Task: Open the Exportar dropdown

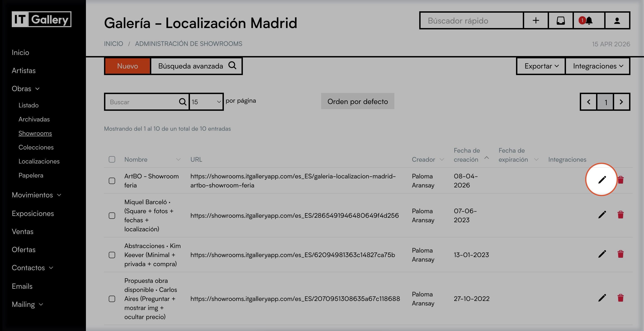Action: click(x=541, y=66)
